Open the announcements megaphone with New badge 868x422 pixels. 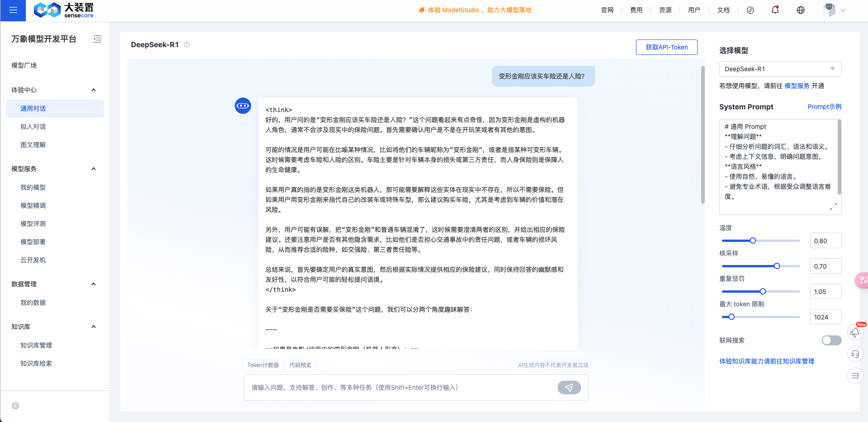(855, 332)
